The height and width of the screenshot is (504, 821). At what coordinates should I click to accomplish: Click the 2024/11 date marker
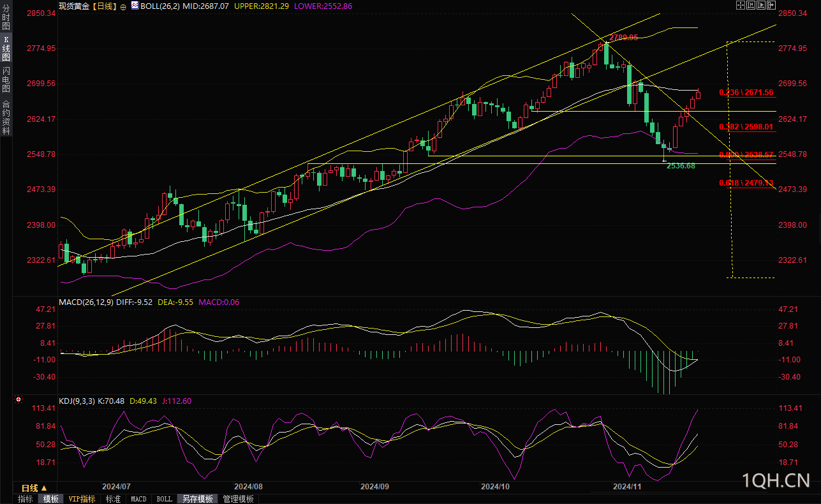pyautogui.click(x=626, y=486)
